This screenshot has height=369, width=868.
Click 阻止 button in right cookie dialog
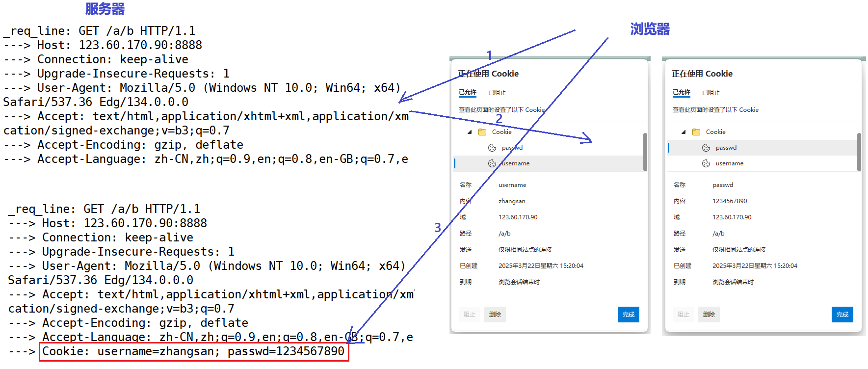(x=684, y=315)
